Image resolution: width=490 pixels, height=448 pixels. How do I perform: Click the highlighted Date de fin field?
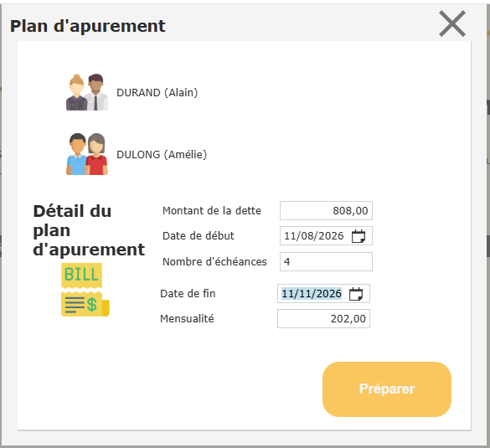pos(312,294)
